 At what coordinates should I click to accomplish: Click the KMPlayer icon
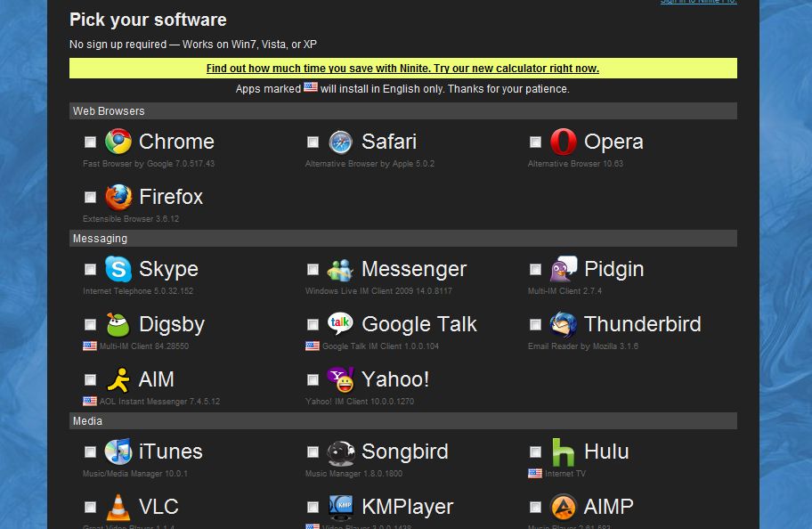pos(341,508)
